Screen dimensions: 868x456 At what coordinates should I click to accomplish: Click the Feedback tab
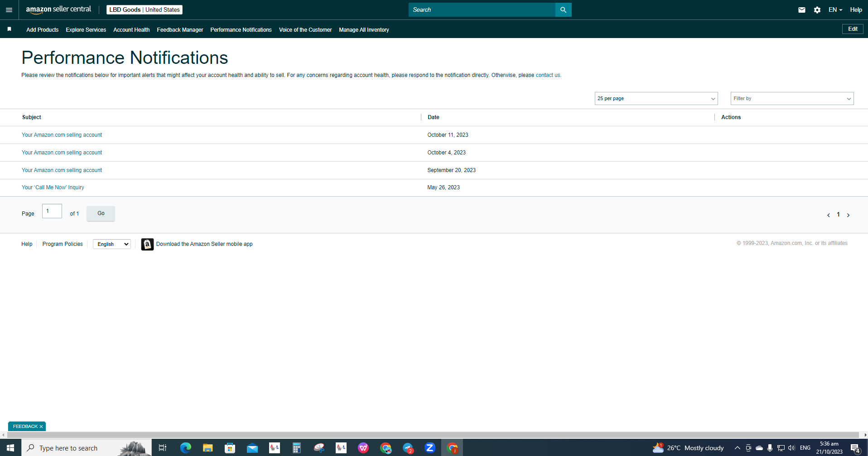coord(25,427)
